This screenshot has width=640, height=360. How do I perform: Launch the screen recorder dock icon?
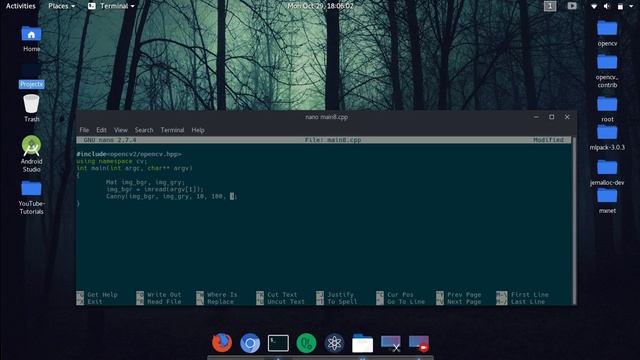419,343
